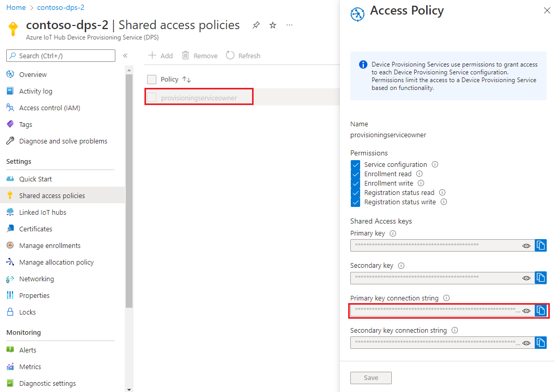
Task: Reveal the Secondary key value
Action: 526,278
